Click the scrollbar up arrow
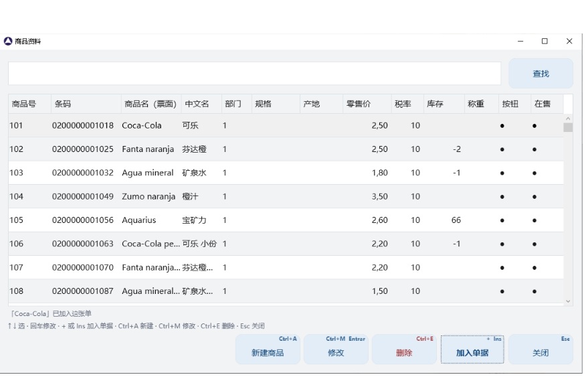This screenshot has width=588, height=385. pos(568,119)
